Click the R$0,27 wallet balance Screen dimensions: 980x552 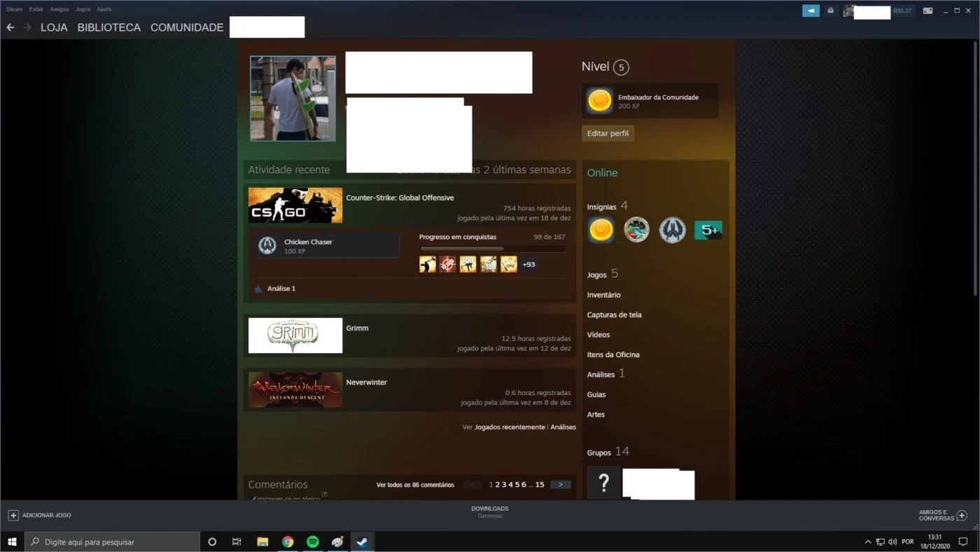point(902,11)
